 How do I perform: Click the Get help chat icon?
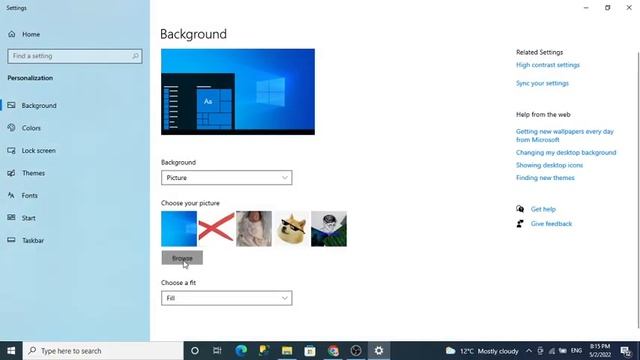520,209
